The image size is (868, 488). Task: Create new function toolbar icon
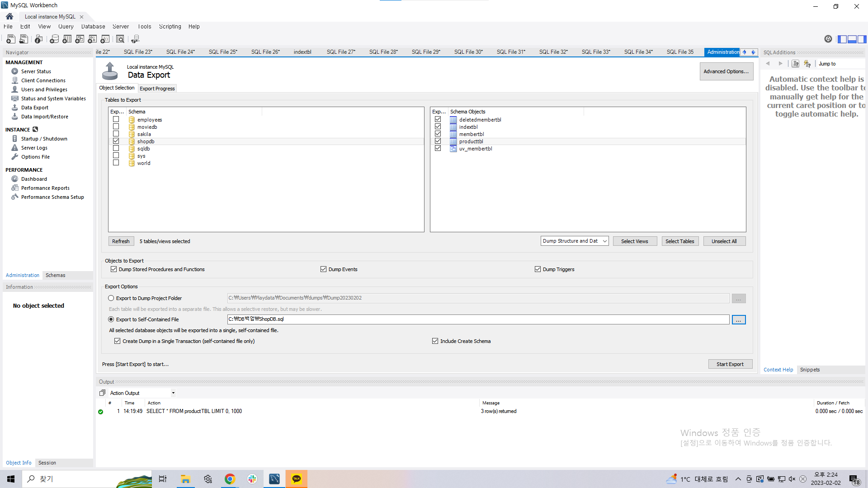click(x=105, y=39)
